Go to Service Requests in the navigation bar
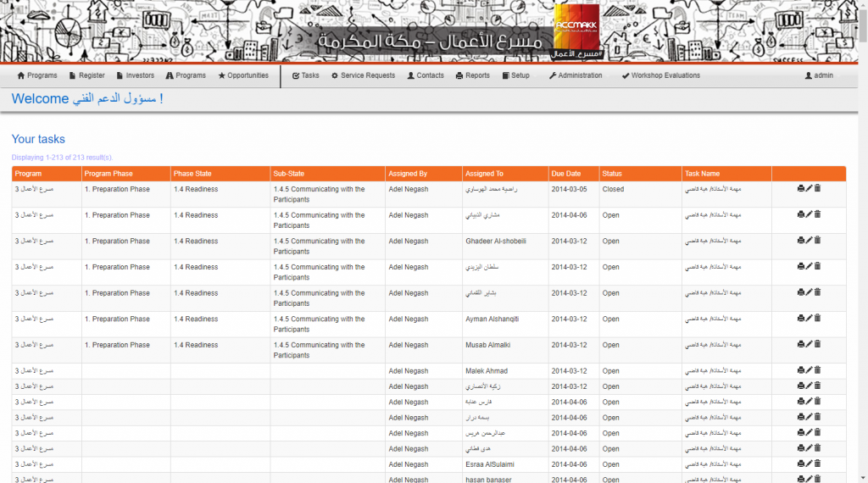868x483 pixels. 363,75
